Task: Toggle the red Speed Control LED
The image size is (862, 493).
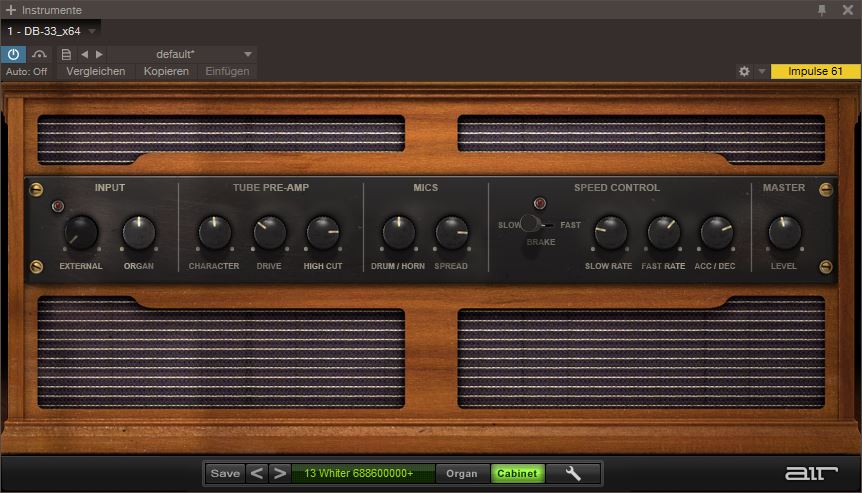Action: (x=540, y=203)
